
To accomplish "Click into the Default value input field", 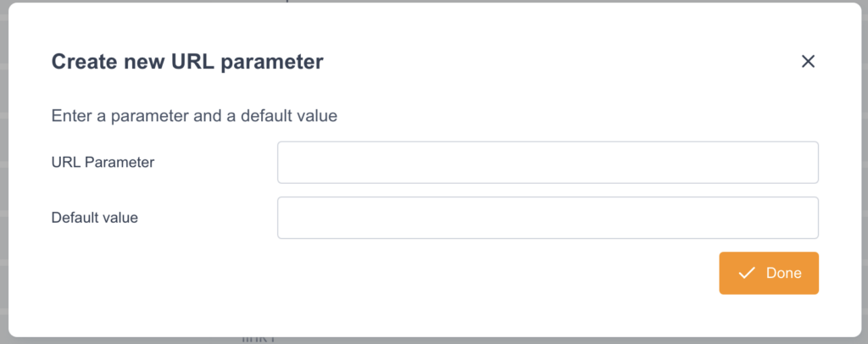I will pos(548,218).
